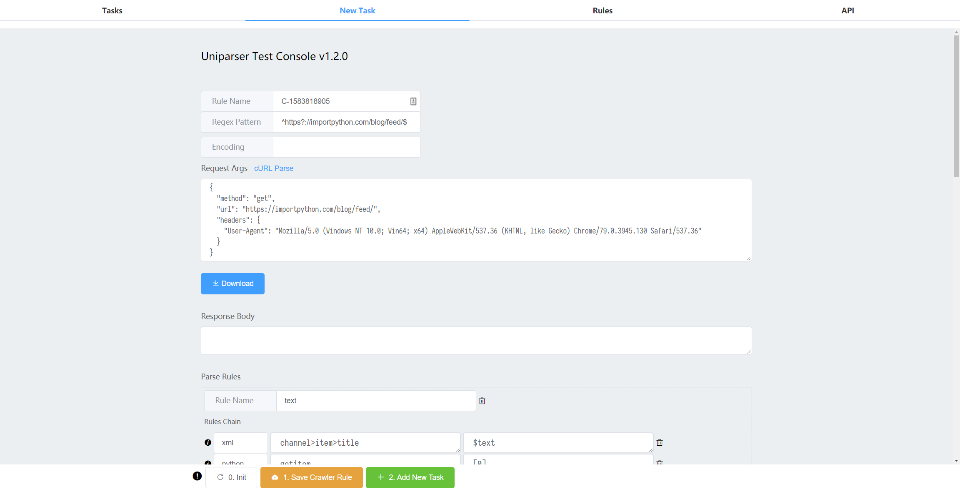Click the contact card icon in Rule Name field
The width and height of the screenshot is (980, 497).
coord(413,101)
